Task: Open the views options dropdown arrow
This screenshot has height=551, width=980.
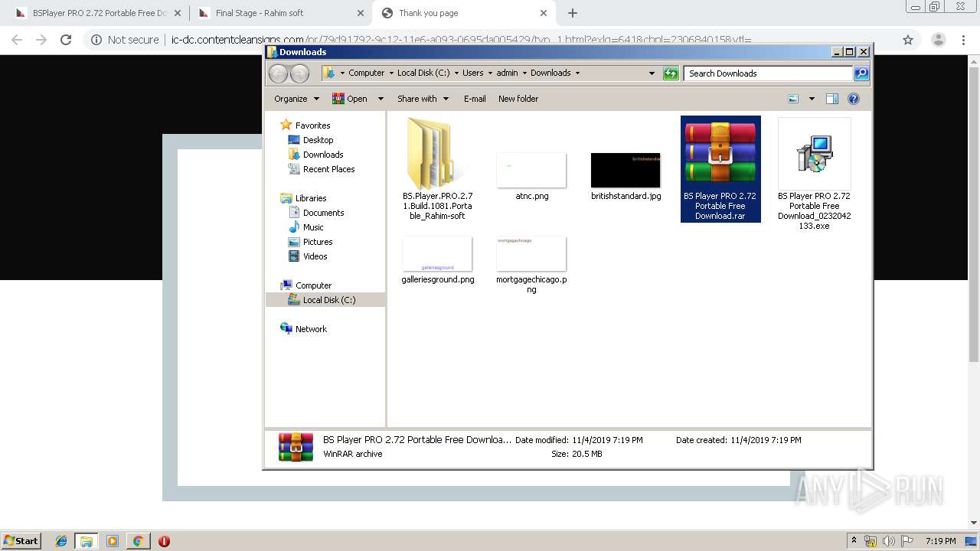Action: tap(812, 99)
